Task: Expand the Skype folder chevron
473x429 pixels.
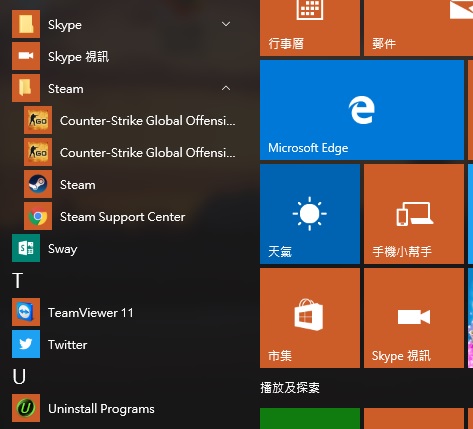Action: pos(226,24)
